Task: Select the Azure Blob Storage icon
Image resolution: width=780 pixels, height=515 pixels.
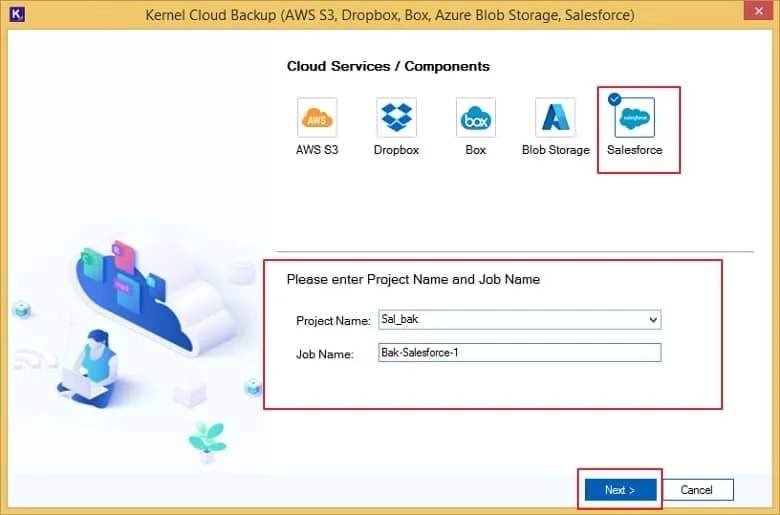Action: pos(555,117)
